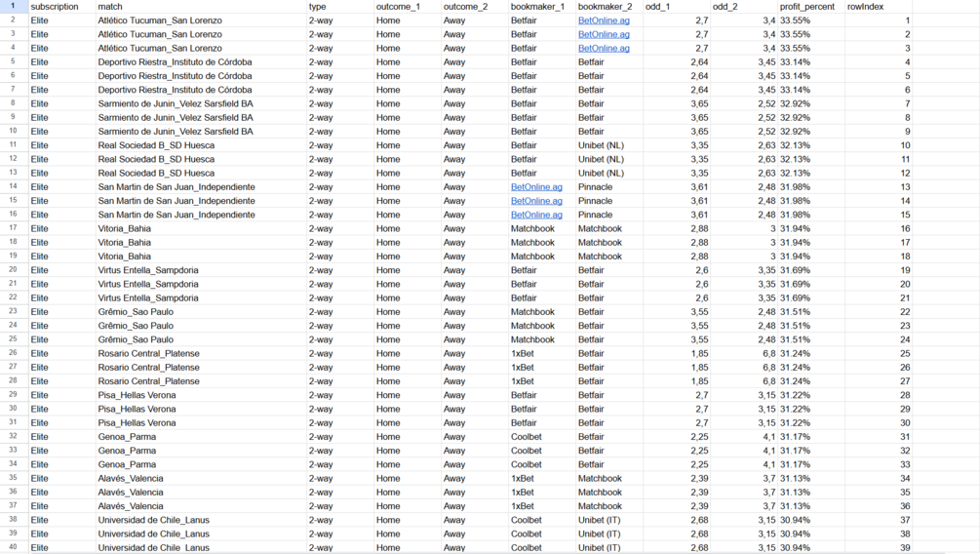Select 'Coolbet' cell in row 33

pyautogui.click(x=542, y=451)
